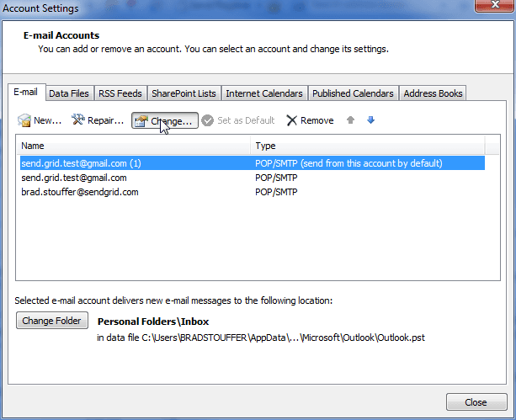This screenshot has width=516, height=420.
Task: Move account down with blue arrow
Action: click(370, 120)
